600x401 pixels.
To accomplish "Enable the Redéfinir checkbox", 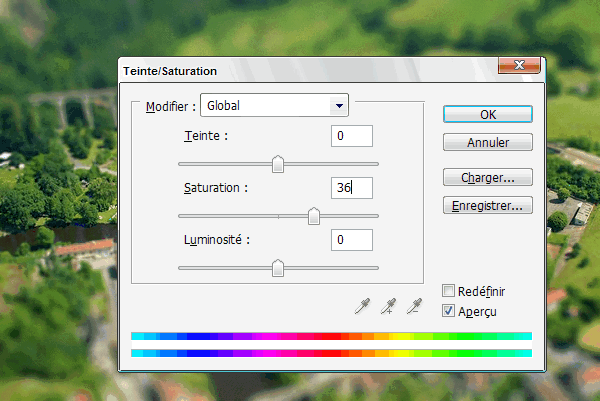I will point(448,291).
